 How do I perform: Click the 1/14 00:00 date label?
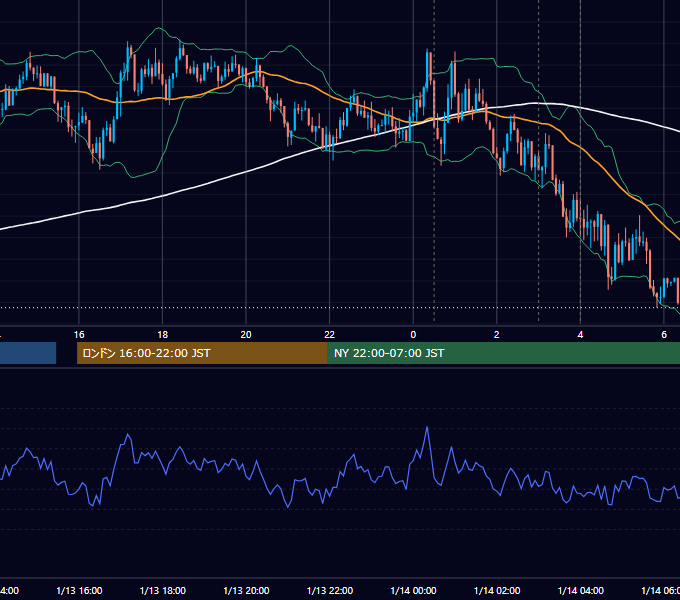413,590
